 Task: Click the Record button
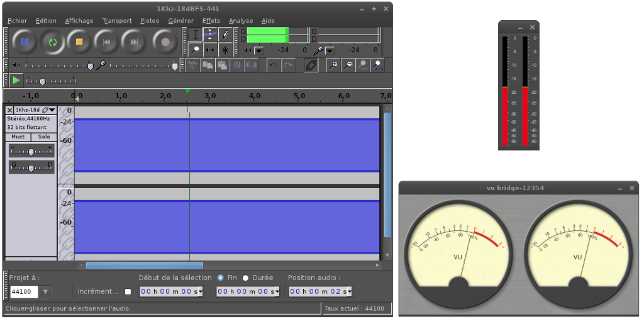165,42
